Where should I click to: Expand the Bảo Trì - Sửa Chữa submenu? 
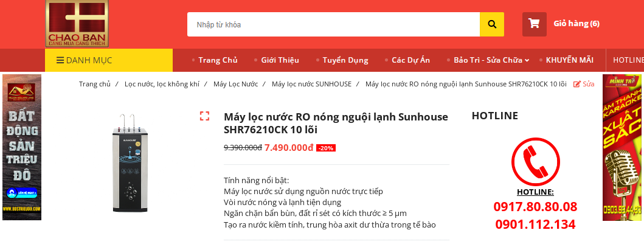pyautogui.click(x=527, y=60)
